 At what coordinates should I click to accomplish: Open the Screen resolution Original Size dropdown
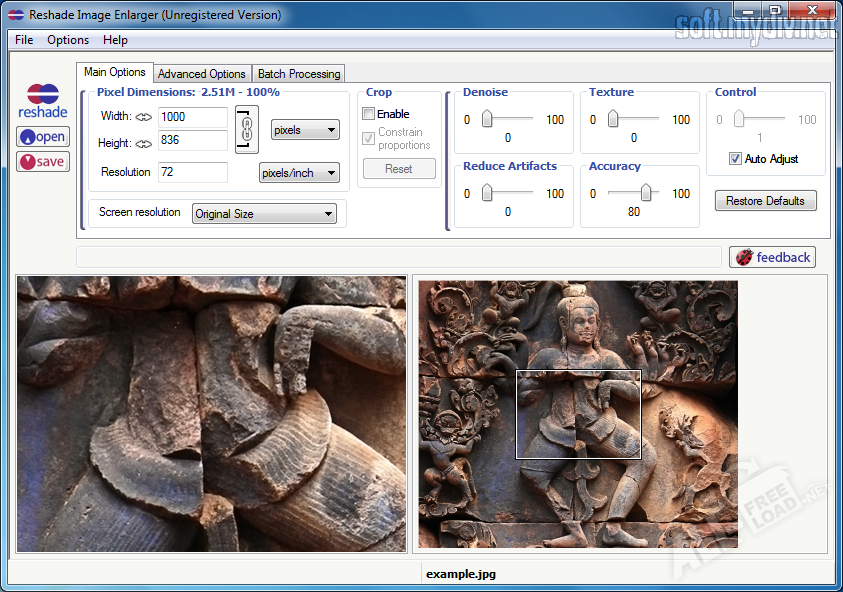pos(264,214)
